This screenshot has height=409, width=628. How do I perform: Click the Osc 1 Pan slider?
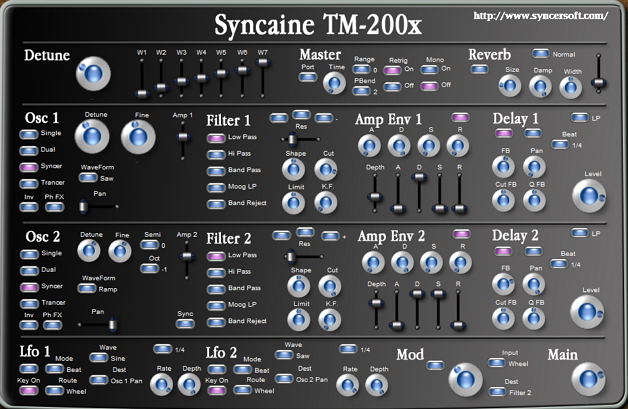coord(99,207)
